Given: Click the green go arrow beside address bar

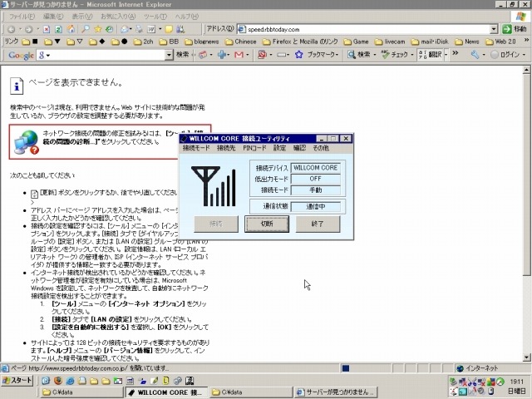Looking at the screenshot, I should click(506, 29).
